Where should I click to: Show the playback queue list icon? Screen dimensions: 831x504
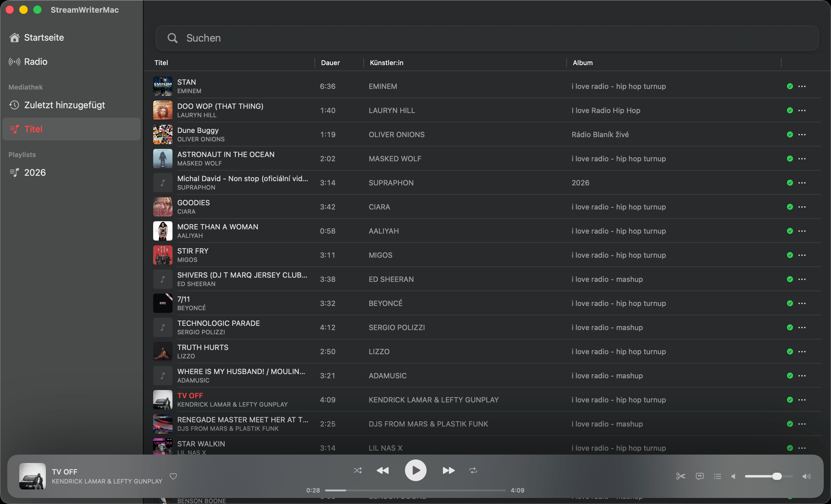pyautogui.click(x=717, y=476)
